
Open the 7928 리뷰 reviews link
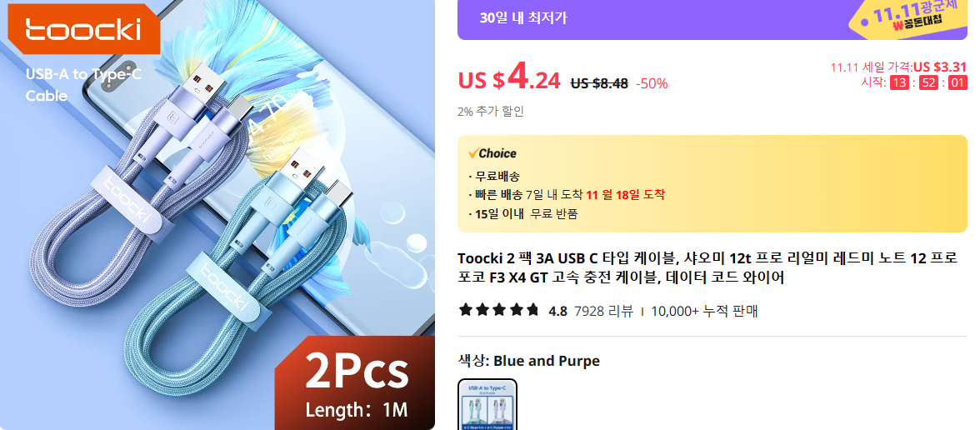click(x=603, y=311)
